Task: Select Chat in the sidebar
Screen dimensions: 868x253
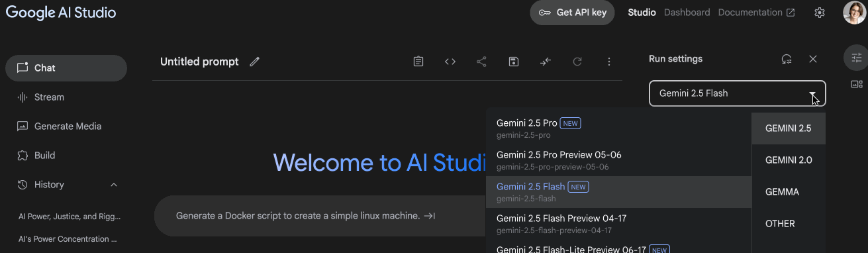Action: point(66,68)
